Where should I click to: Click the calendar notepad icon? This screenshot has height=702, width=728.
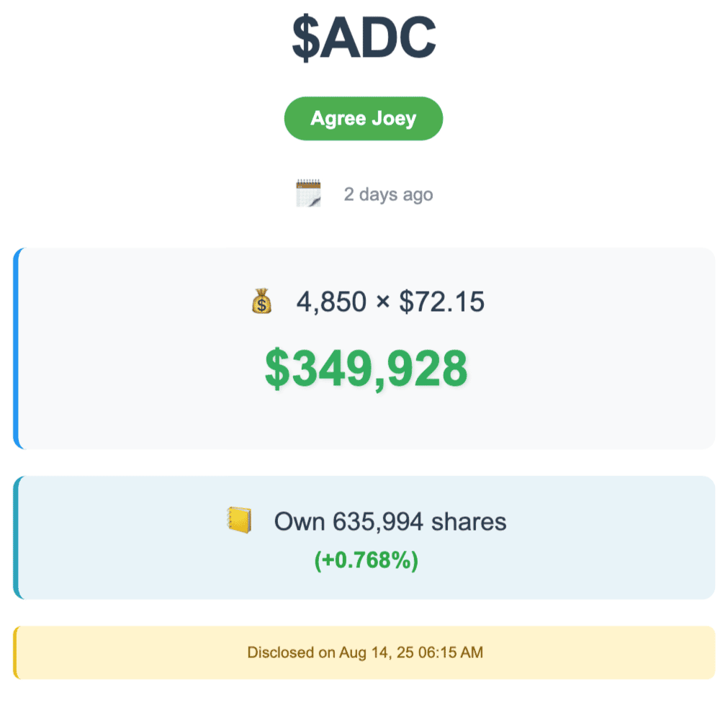tap(308, 193)
